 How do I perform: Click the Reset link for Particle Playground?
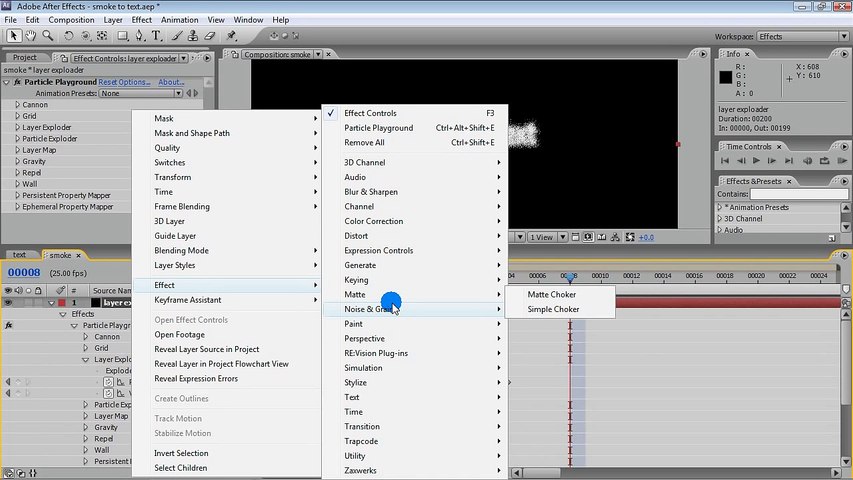click(x=107, y=82)
